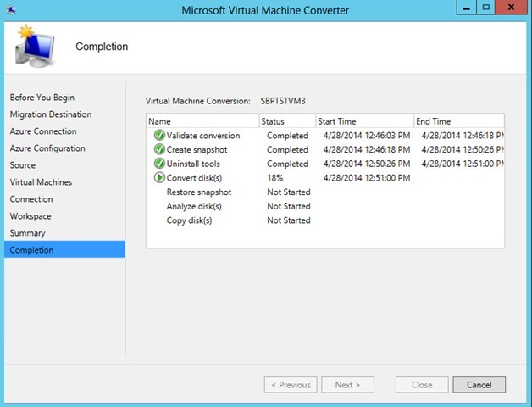Click Not Started status for Analyze disk(s)
The image size is (532, 407).
click(x=289, y=206)
